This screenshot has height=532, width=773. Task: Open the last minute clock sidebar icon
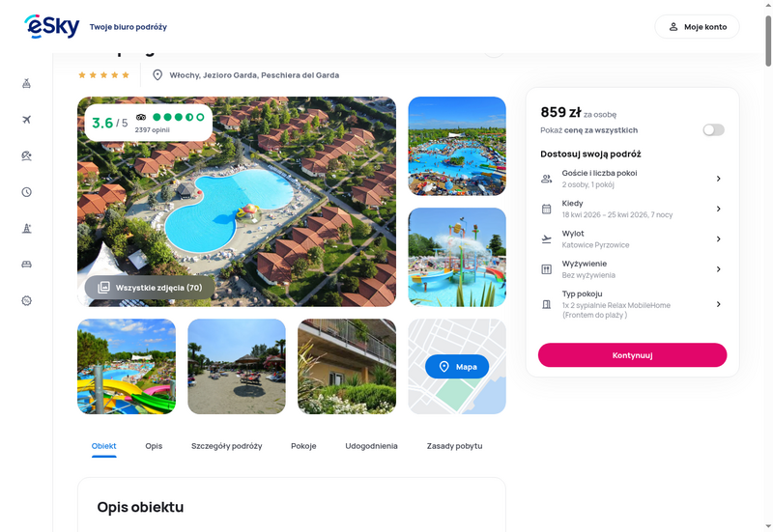27,192
